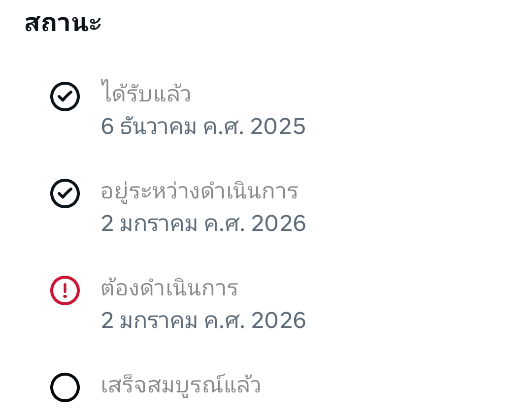Open the ต้องดำเนินการ status label

point(169,289)
